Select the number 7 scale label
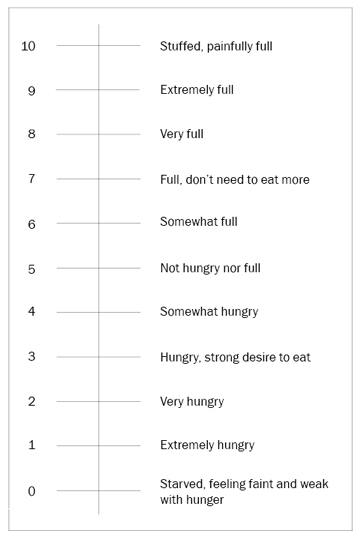Screen dimensions: 362x540 (x=31, y=178)
